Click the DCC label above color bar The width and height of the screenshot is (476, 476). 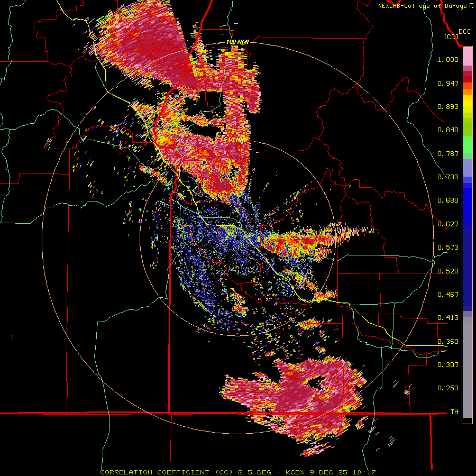464,32
